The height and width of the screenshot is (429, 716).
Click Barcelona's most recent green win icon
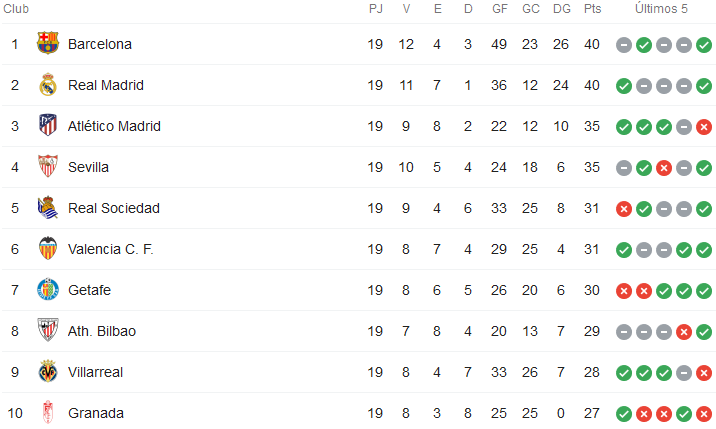pyautogui.click(x=704, y=45)
